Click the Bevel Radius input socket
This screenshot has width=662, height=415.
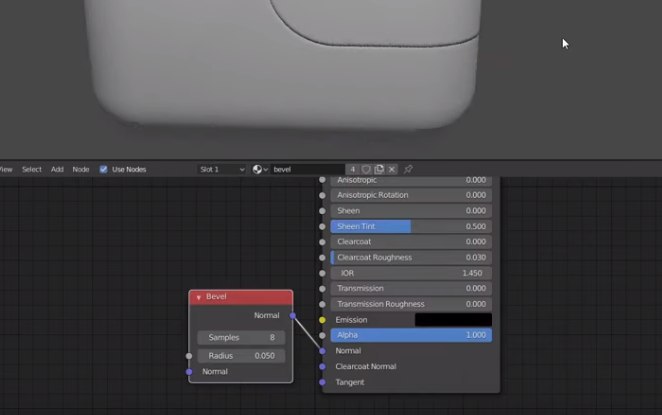tap(189, 356)
